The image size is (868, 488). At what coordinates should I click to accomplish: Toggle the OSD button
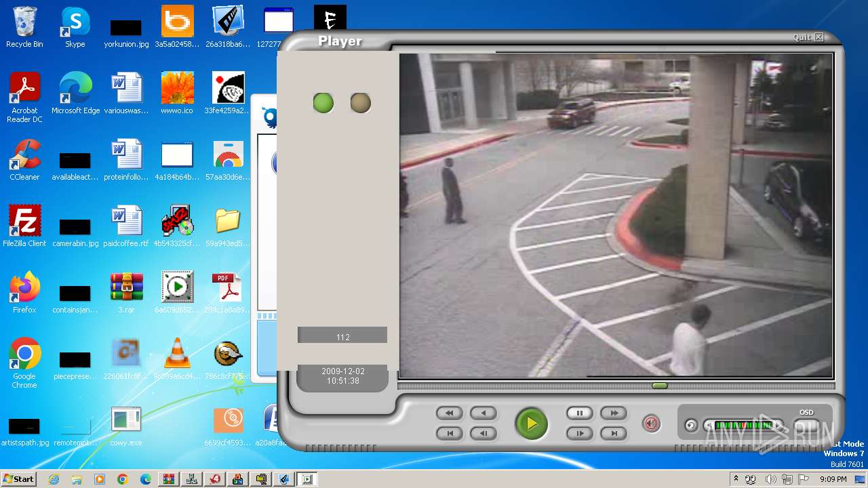806,425
